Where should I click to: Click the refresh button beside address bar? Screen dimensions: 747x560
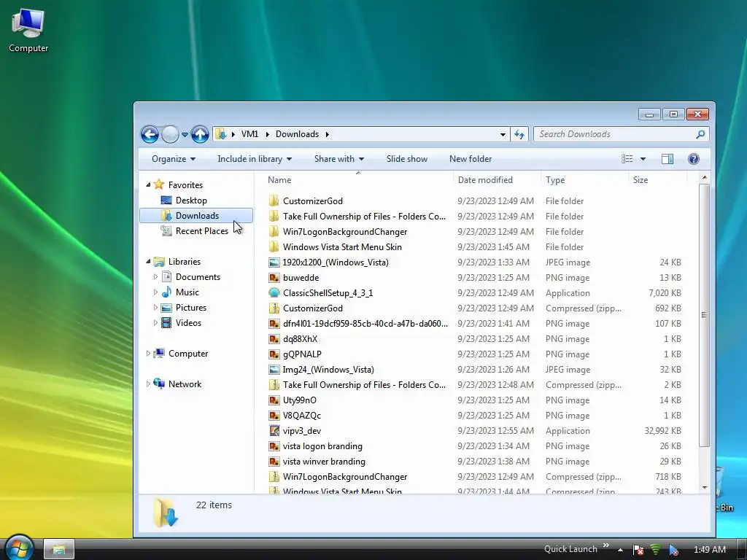point(519,134)
